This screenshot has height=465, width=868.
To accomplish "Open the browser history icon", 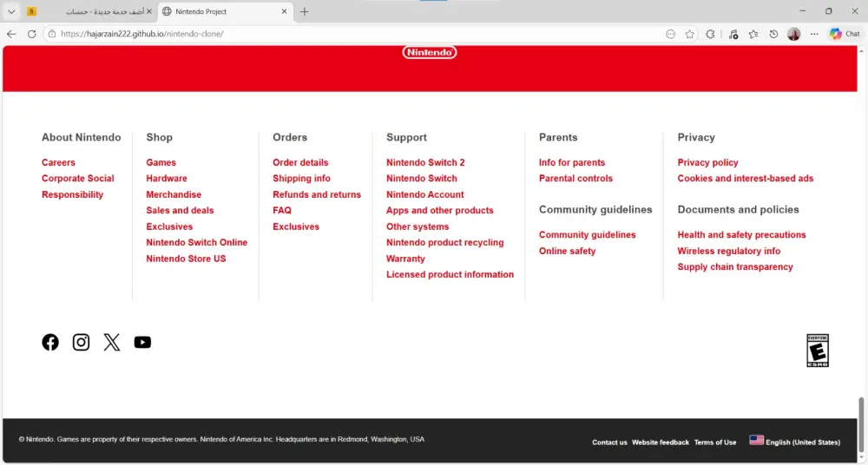I will pyautogui.click(x=773, y=34).
